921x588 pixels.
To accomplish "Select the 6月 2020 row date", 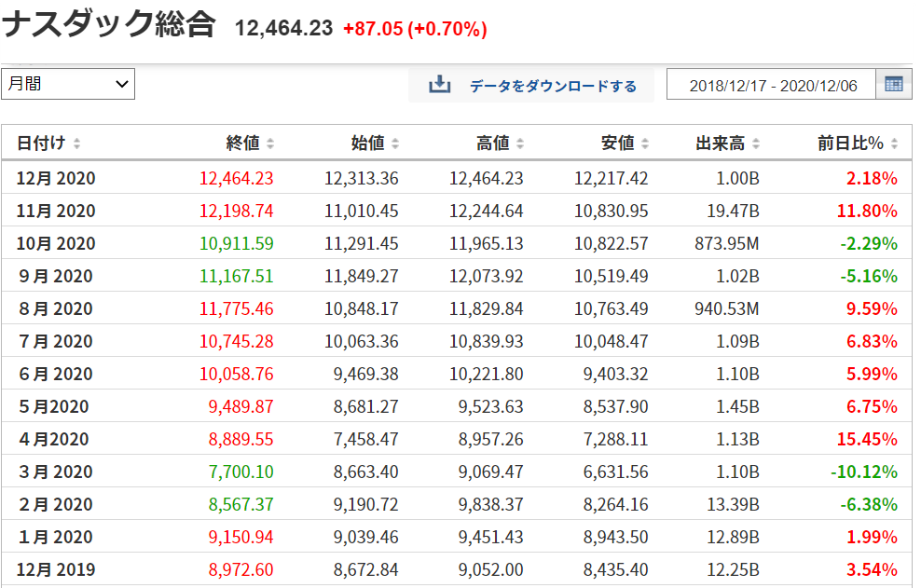I will coord(56,374).
